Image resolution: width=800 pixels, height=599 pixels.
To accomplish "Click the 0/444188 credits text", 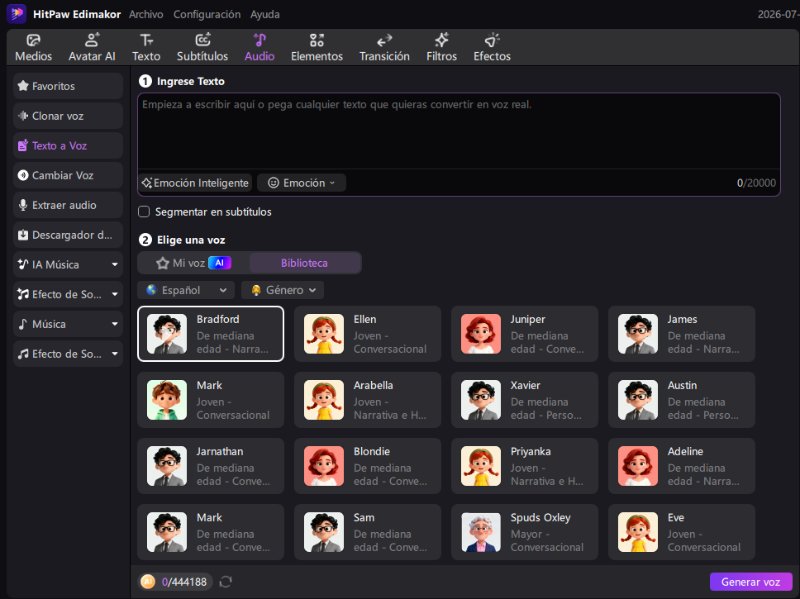I will [184, 582].
